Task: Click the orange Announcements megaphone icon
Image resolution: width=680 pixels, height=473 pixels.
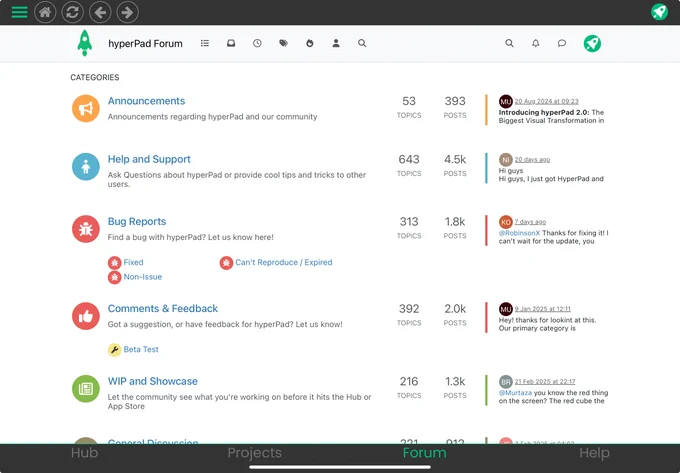Action: click(86, 108)
